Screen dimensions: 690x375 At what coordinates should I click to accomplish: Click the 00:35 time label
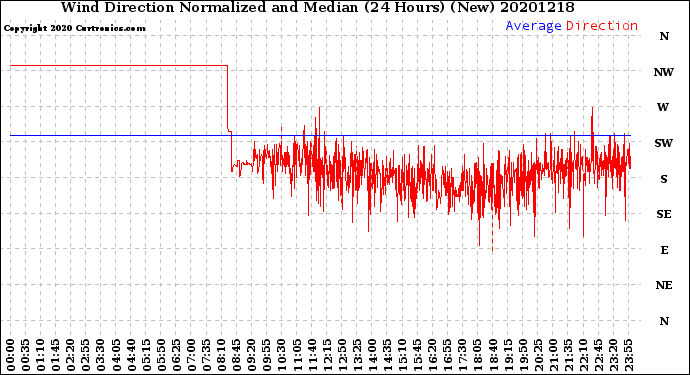(x=26, y=356)
